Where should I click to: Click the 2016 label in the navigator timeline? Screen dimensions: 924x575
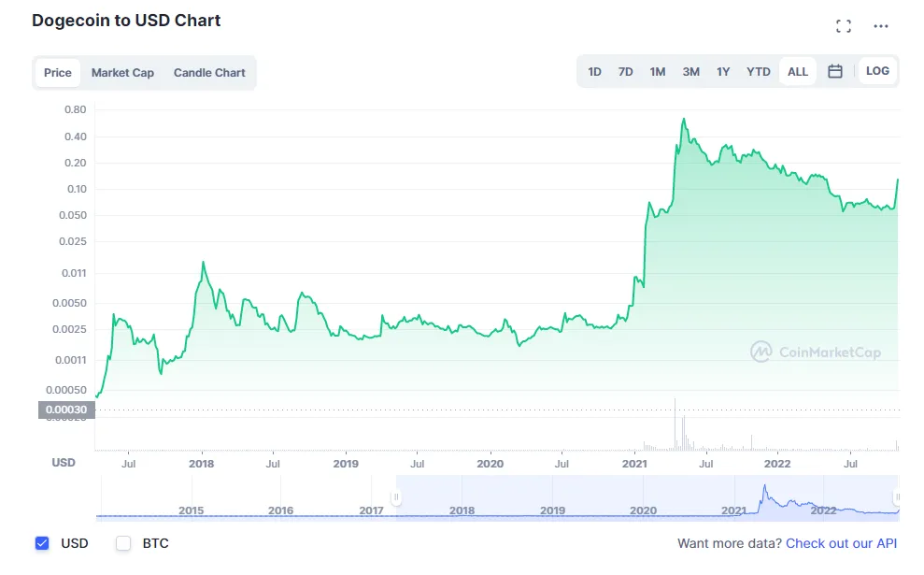pos(280,510)
